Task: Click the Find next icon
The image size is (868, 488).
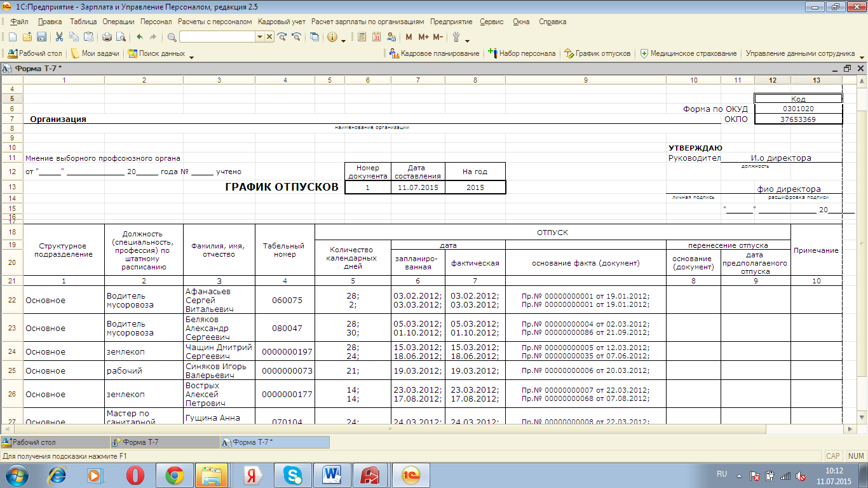Action: point(282,37)
